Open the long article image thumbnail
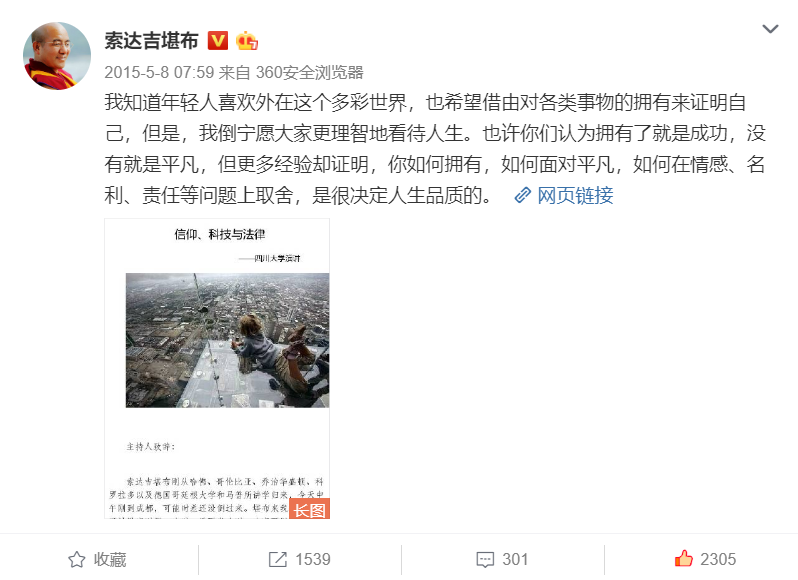Viewport: 798px width, 580px height. pyautogui.click(x=217, y=369)
